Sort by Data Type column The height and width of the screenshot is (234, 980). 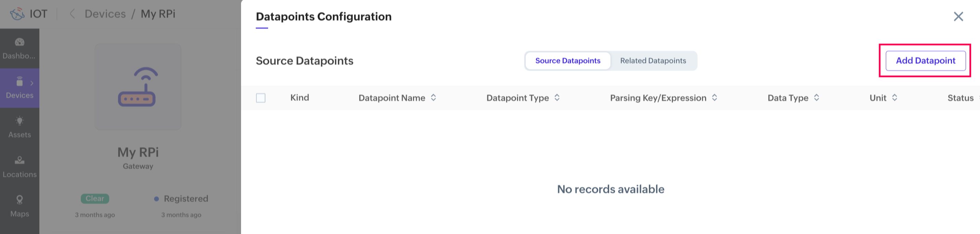coord(816,98)
